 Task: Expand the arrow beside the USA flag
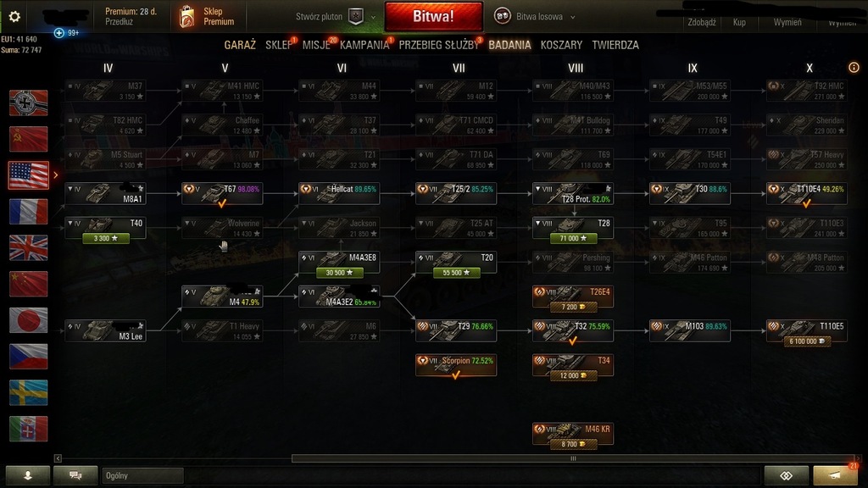point(55,175)
